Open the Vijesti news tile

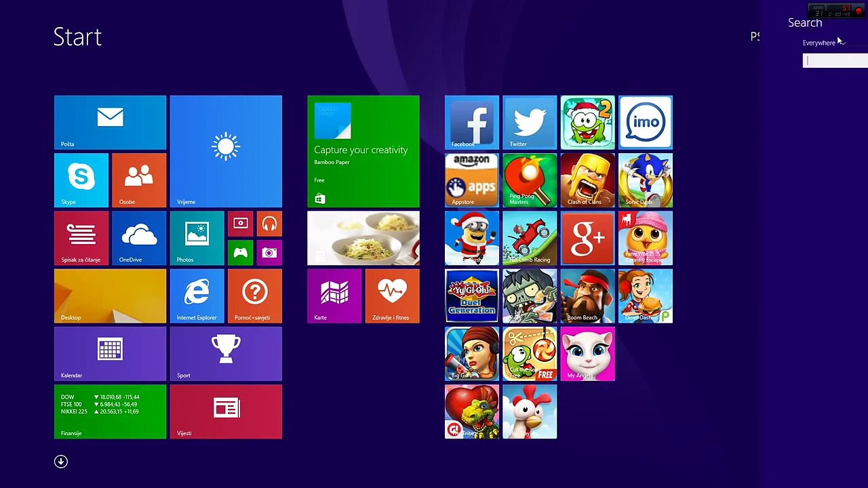coord(226,411)
